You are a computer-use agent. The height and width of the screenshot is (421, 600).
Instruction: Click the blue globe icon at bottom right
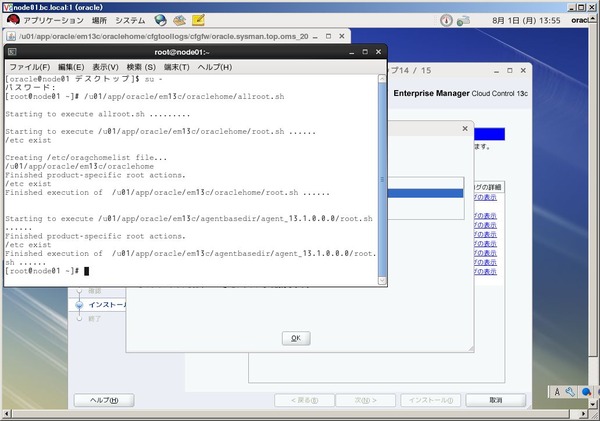coord(586,392)
